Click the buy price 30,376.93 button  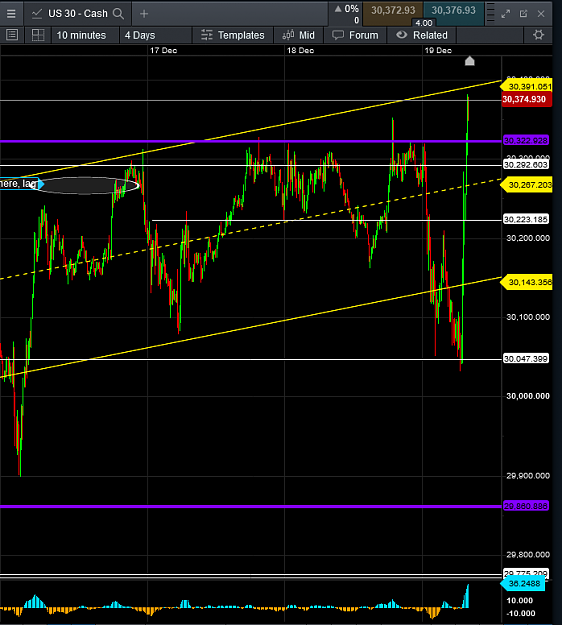pyautogui.click(x=454, y=11)
